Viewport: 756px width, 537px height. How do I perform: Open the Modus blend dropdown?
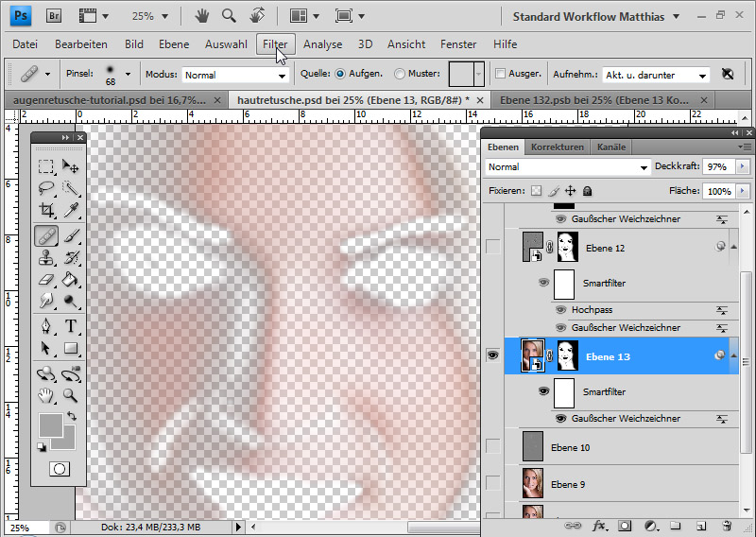235,75
